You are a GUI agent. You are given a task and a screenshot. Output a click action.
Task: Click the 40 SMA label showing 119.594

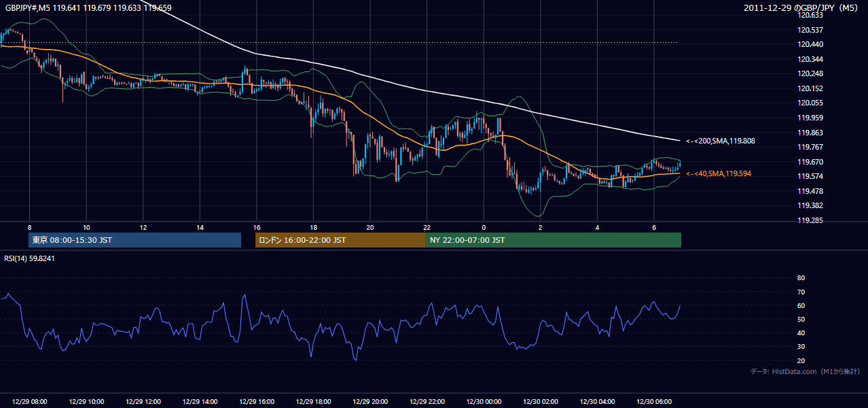coord(719,173)
